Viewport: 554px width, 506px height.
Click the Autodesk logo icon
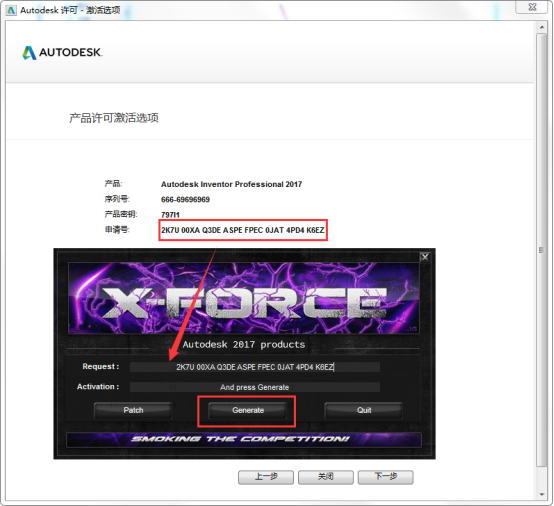click(x=29, y=53)
